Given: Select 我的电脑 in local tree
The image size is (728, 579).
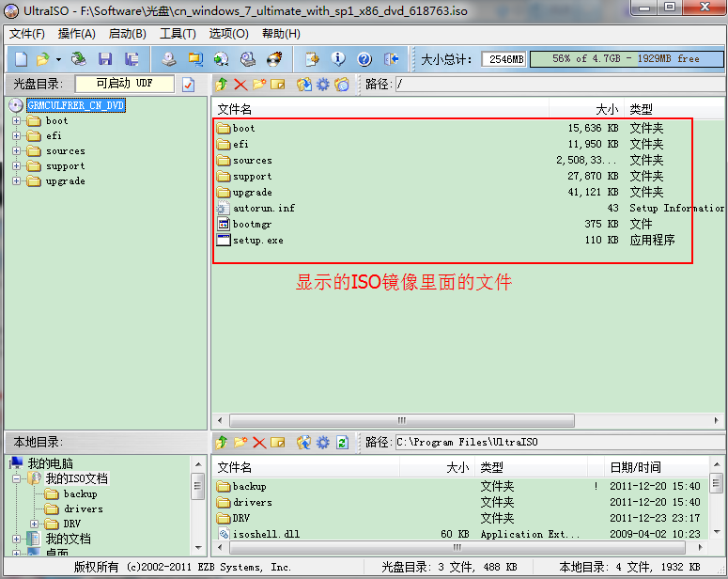Looking at the screenshot, I should 50,463.
